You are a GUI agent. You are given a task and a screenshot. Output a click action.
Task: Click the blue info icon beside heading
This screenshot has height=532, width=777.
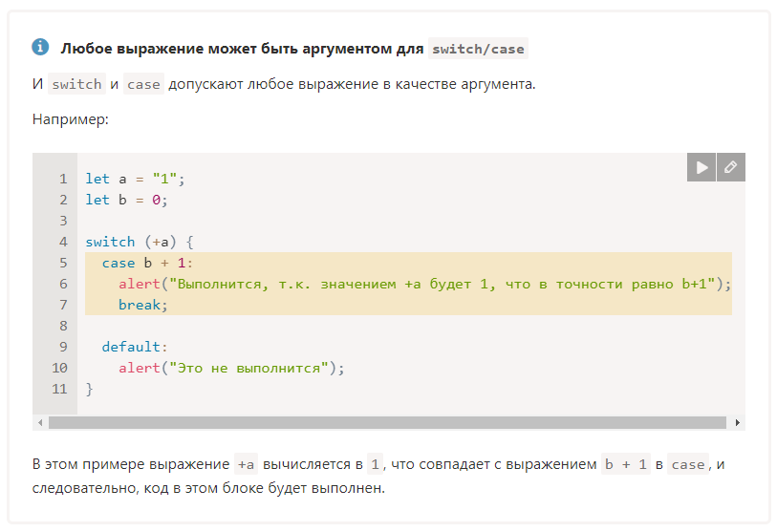40,47
